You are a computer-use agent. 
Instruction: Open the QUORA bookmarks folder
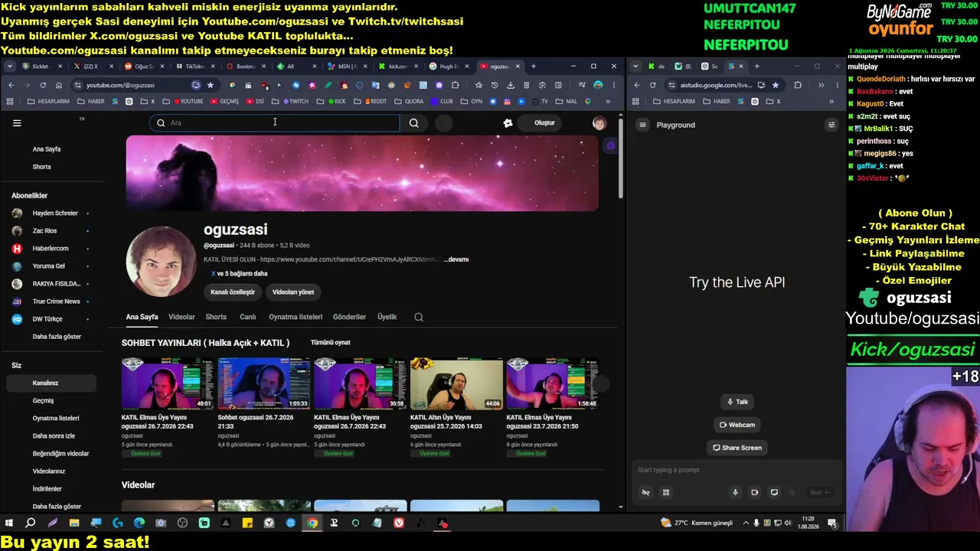[x=409, y=101]
